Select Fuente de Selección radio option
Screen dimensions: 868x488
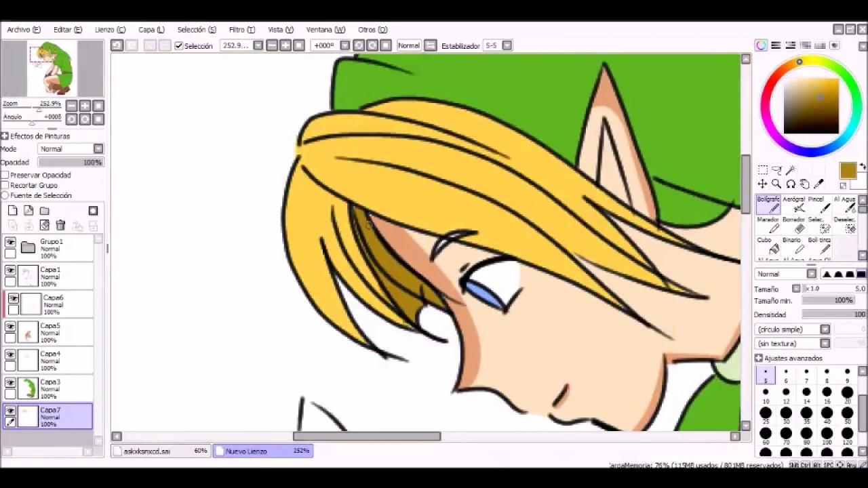(5, 195)
